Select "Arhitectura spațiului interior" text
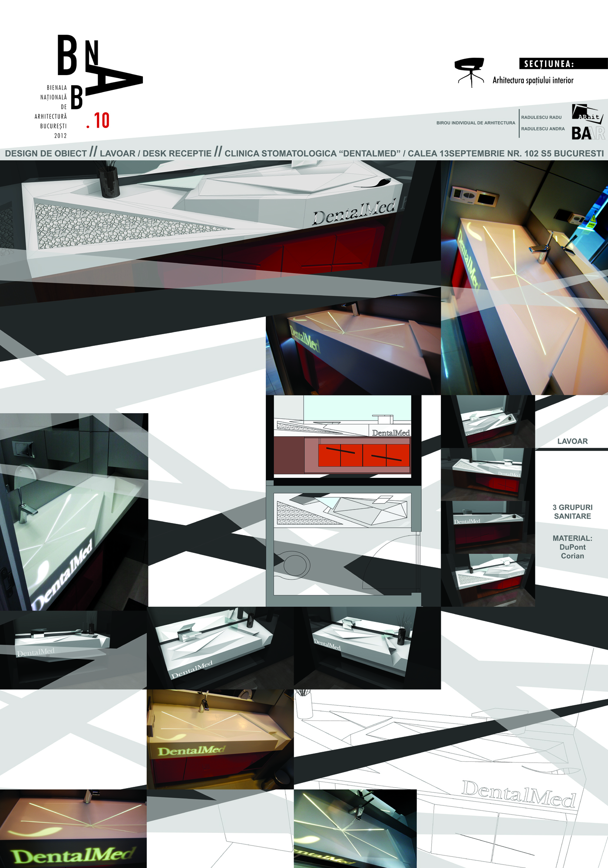608x868 pixels. coord(533,80)
